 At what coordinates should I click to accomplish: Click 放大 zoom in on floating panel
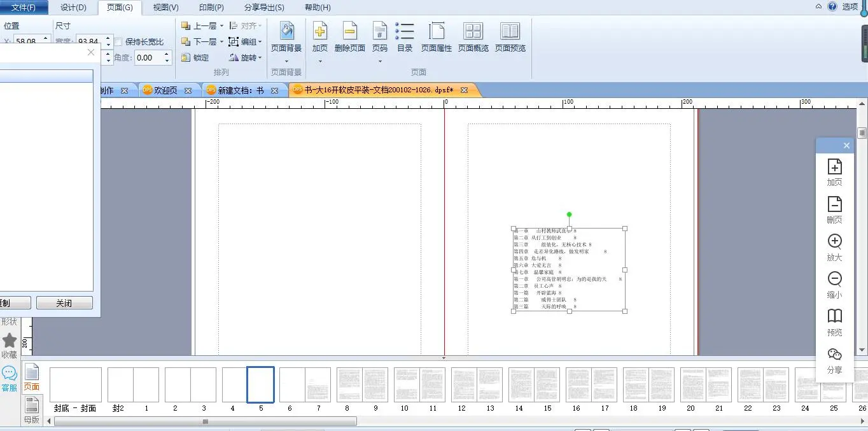(834, 248)
